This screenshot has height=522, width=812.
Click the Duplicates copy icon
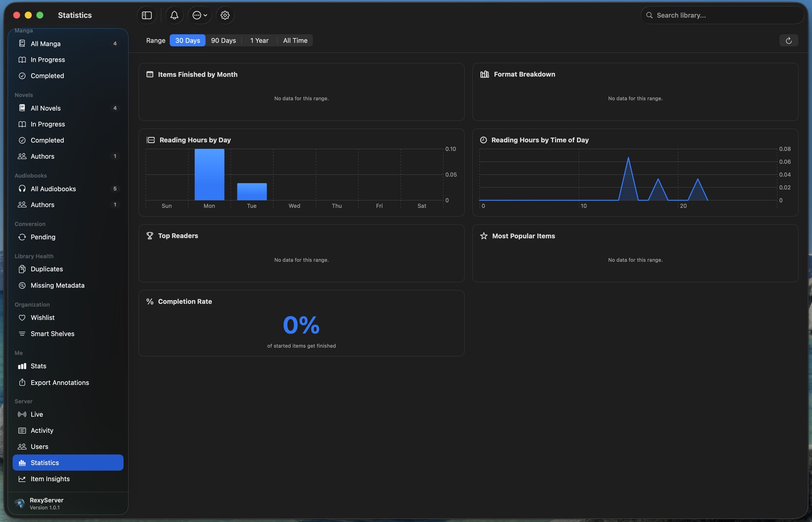coord(22,269)
